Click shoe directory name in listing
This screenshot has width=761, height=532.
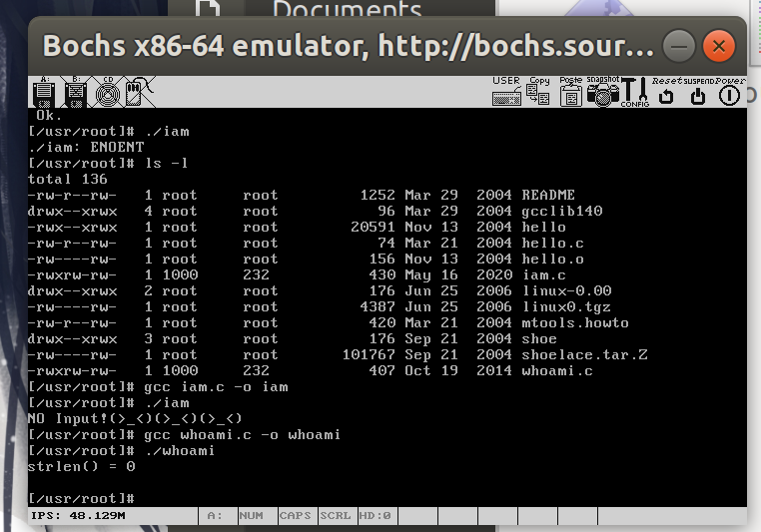539,339
